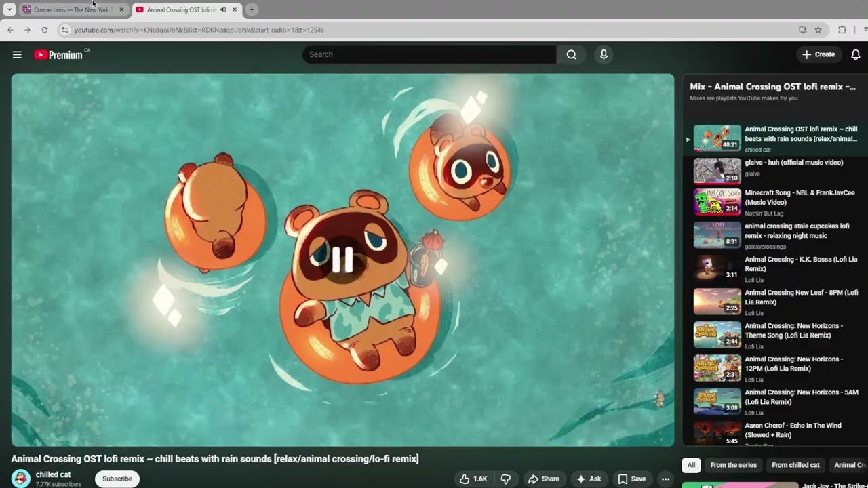Open chilled cat channel name link
868x488 pixels.
pos(53,474)
